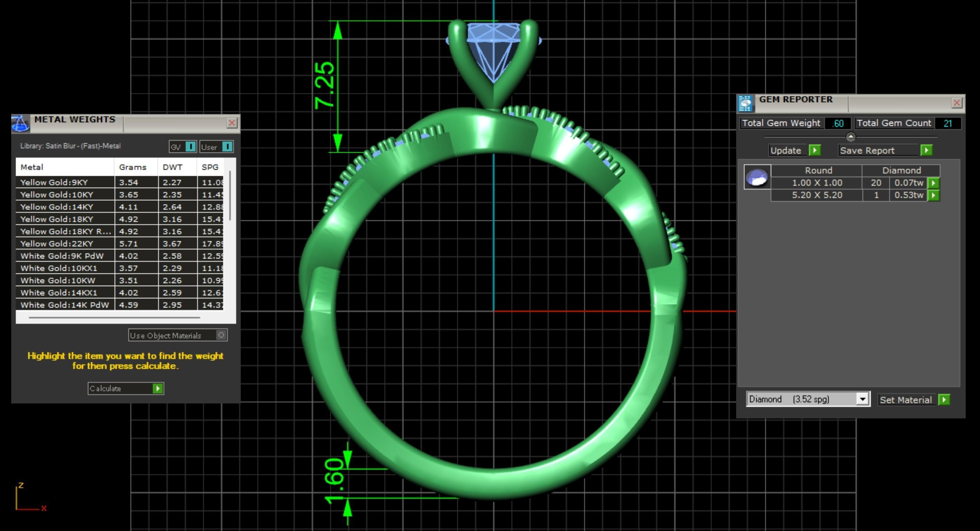Click the 0.53tw weight cell
This screenshot has height=531, width=980.
909,195
